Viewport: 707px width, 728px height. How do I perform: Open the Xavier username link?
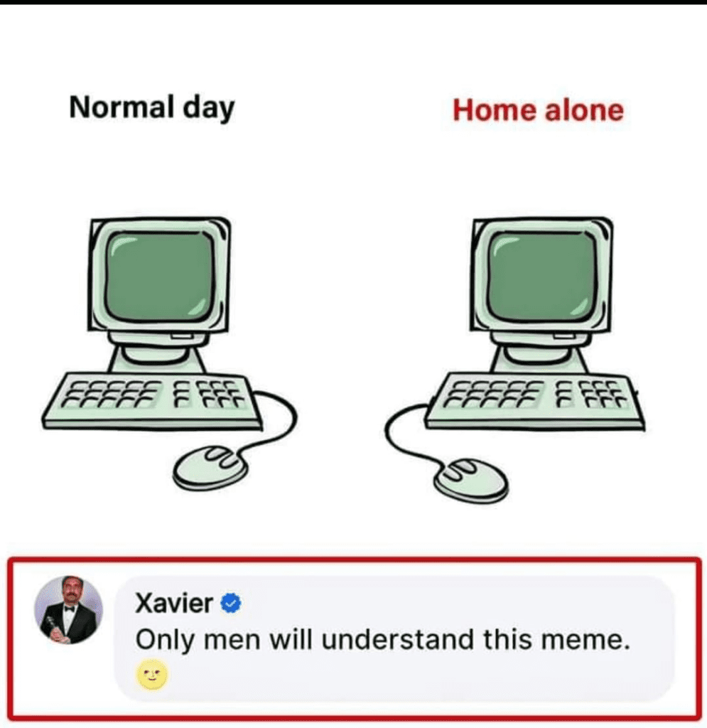click(x=174, y=603)
